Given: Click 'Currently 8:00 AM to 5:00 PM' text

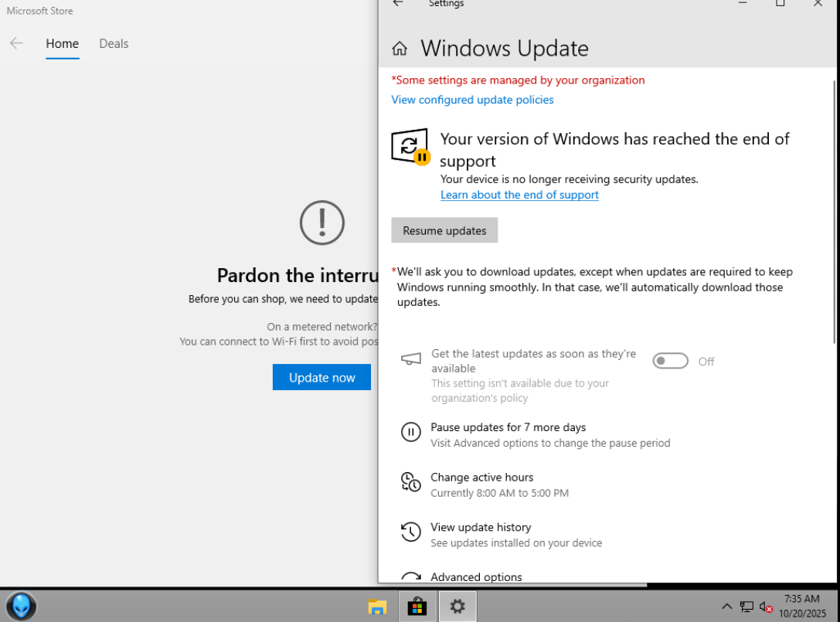Looking at the screenshot, I should pyautogui.click(x=499, y=493).
